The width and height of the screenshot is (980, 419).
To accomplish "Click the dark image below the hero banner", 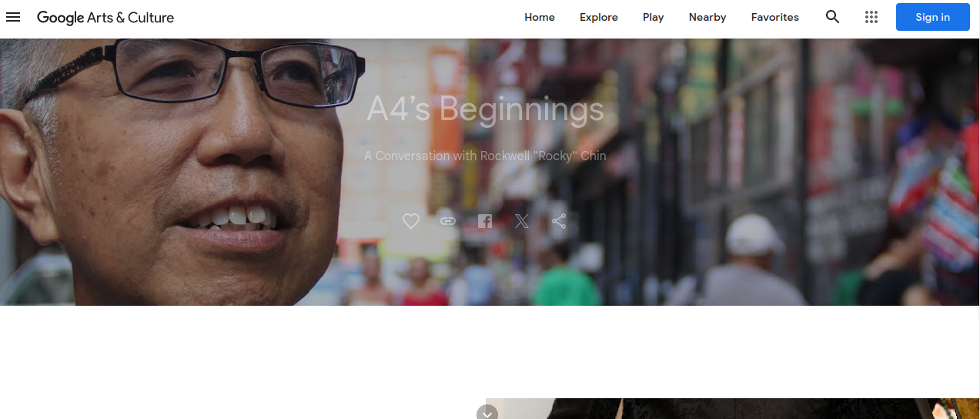I will pos(732,408).
